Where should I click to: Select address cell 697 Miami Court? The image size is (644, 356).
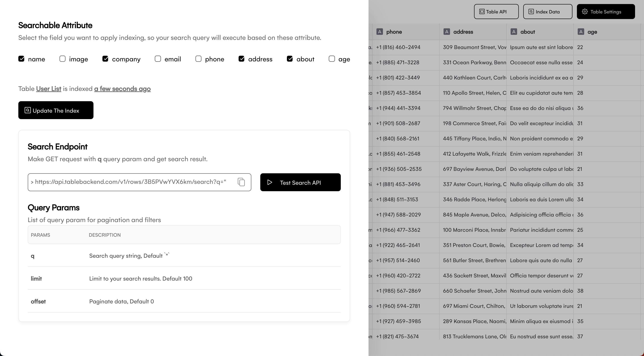coord(473,306)
